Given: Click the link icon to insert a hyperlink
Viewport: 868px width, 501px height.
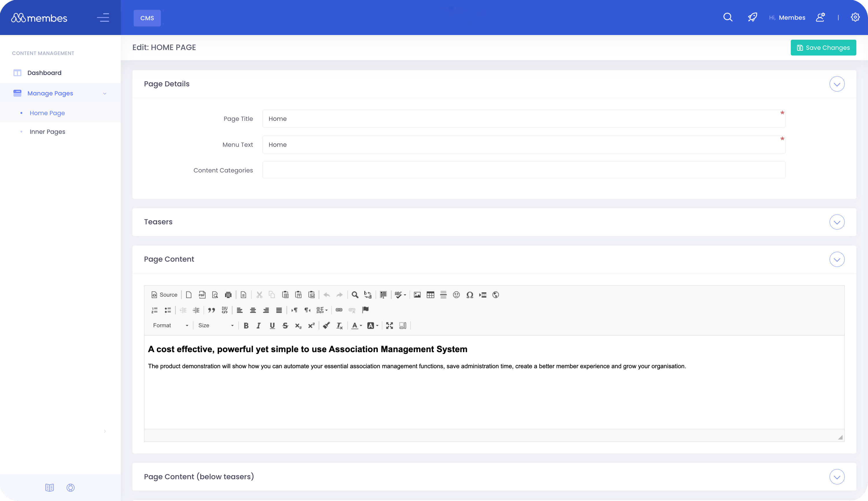Looking at the screenshot, I should (339, 310).
